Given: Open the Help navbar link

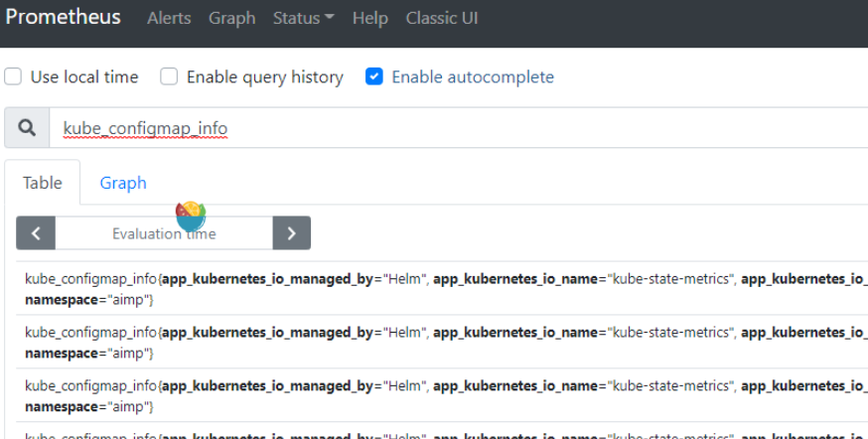Looking at the screenshot, I should [x=370, y=18].
